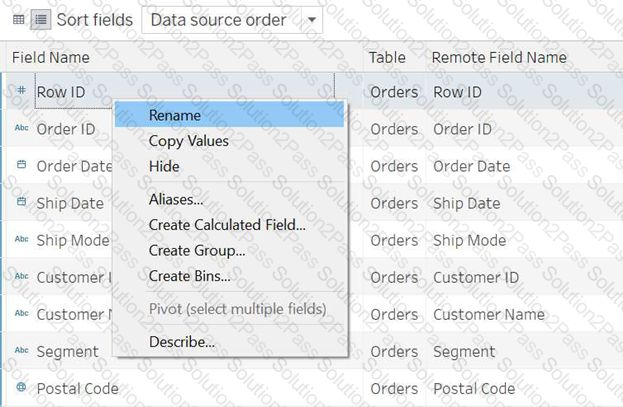Click globe geographic icon beside Postal Code
Image resolution: width=623 pixels, height=407 pixels.
pyautogui.click(x=21, y=388)
